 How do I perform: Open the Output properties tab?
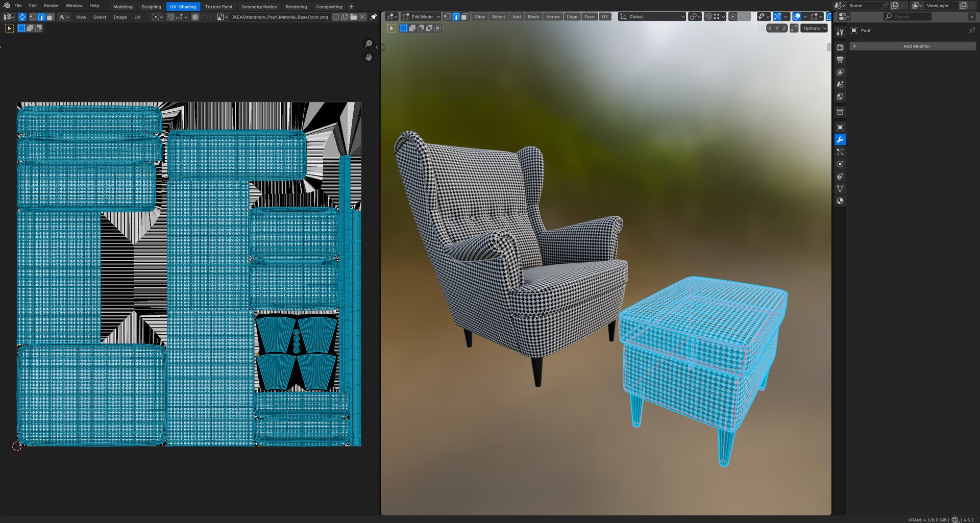(840, 60)
